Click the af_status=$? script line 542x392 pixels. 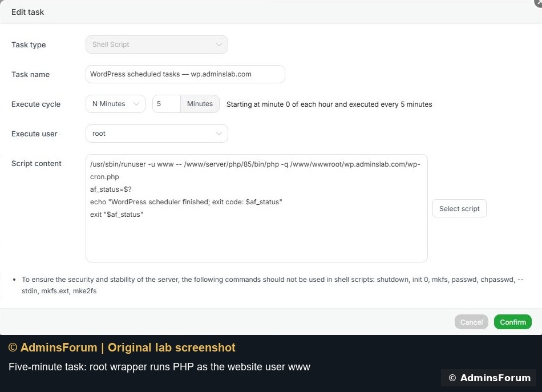pos(111,189)
